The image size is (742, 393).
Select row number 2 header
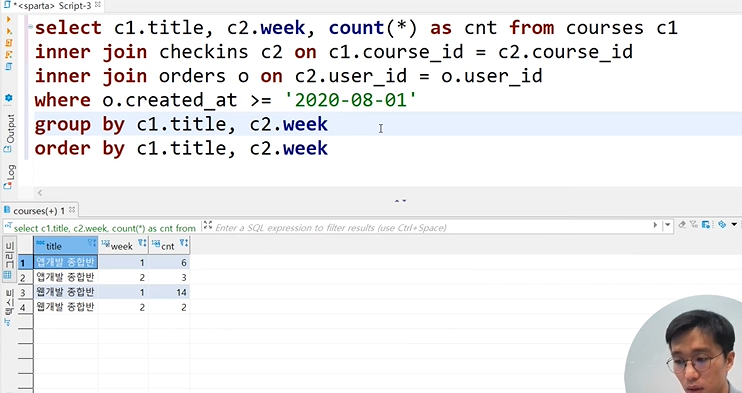[x=26, y=277]
